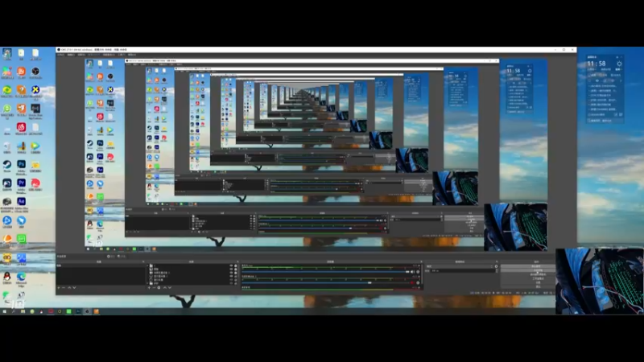
Task: Open the OBS View menu
Action: click(81, 55)
